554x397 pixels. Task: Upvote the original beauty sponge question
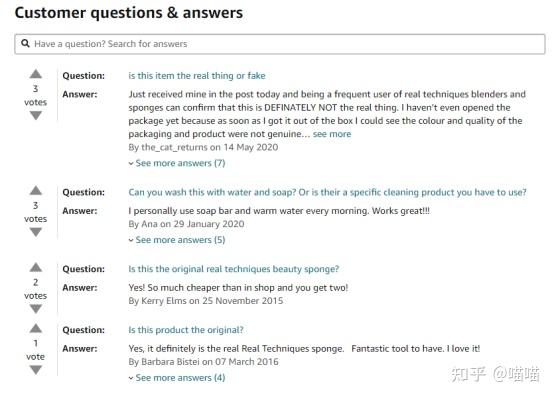pyautogui.click(x=36, y=267)
